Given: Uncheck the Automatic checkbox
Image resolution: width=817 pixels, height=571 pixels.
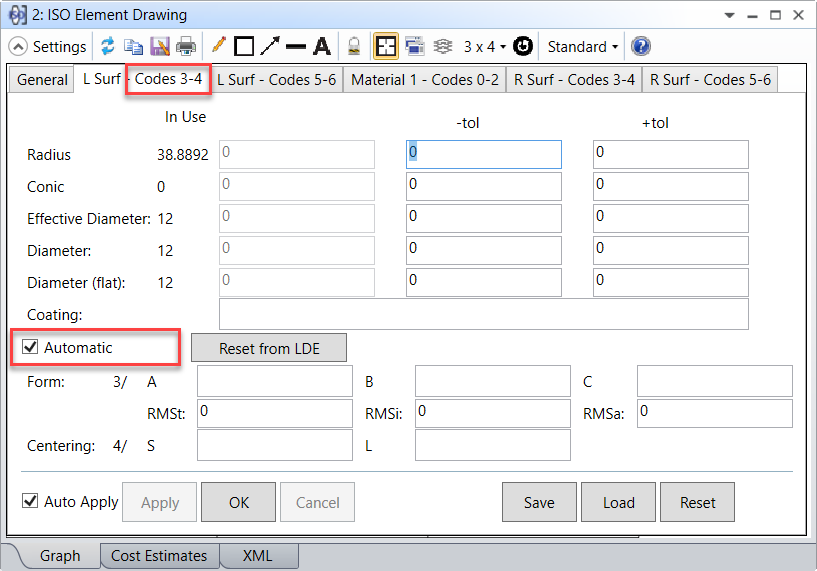Looking at the screenshot, I should (x=30, y=348).
